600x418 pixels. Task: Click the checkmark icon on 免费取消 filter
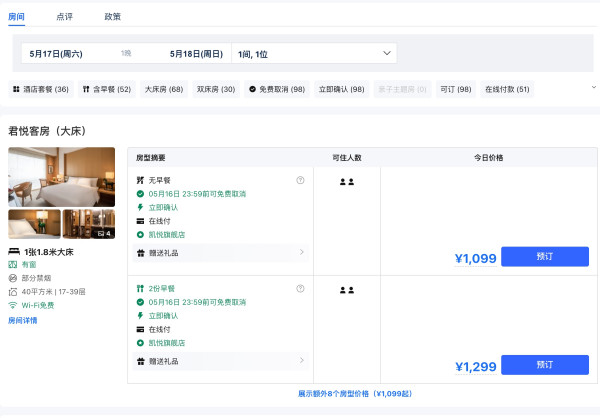pyautogui.click(x=252, y=89)
